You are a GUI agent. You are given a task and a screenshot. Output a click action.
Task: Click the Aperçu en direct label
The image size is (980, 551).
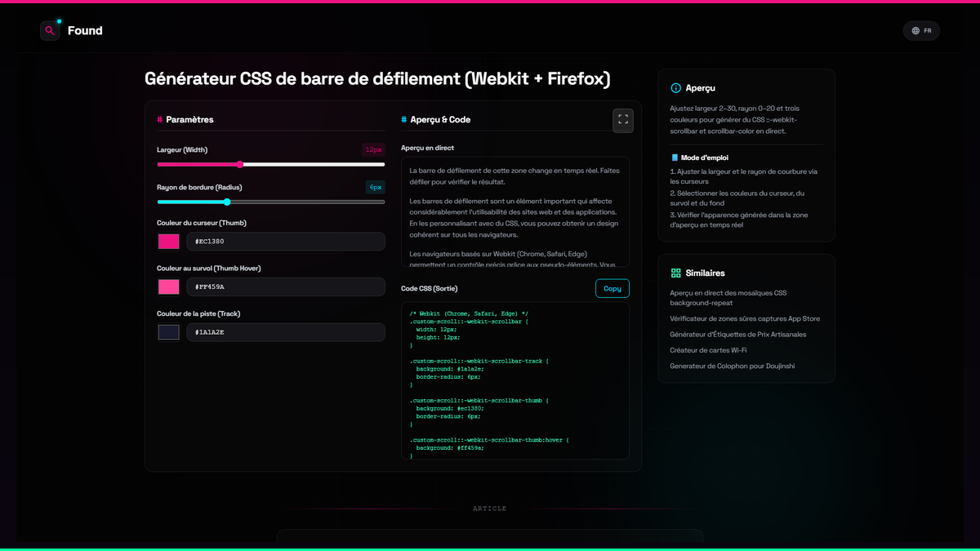427,148
